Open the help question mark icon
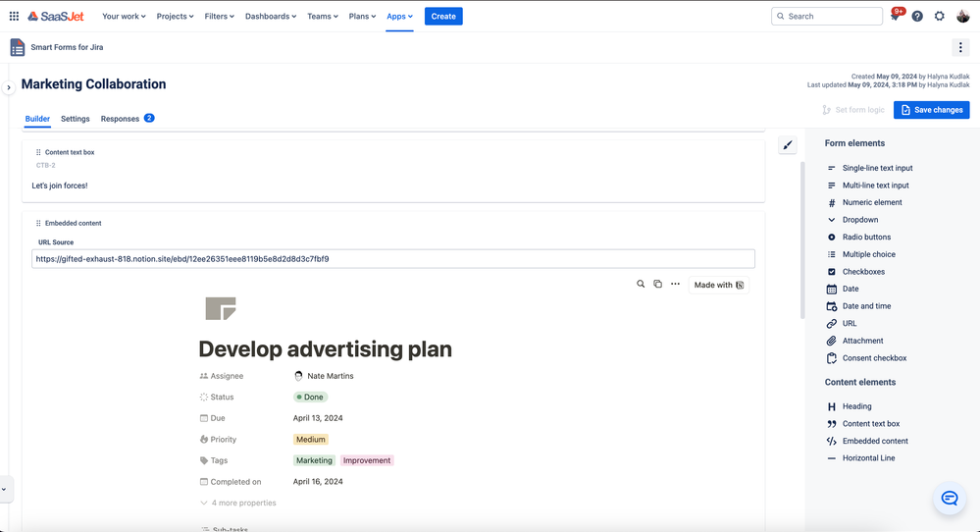980x532 pixels. 917,17
